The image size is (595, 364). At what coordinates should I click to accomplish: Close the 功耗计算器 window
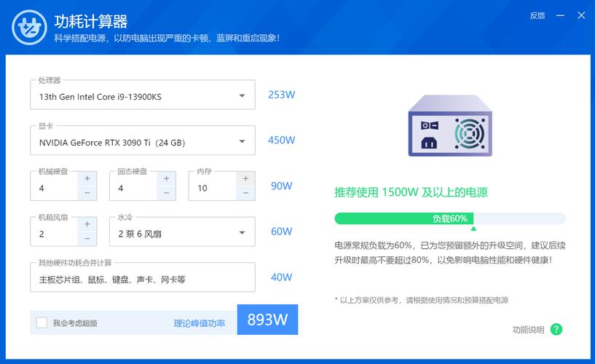point(581,15)
